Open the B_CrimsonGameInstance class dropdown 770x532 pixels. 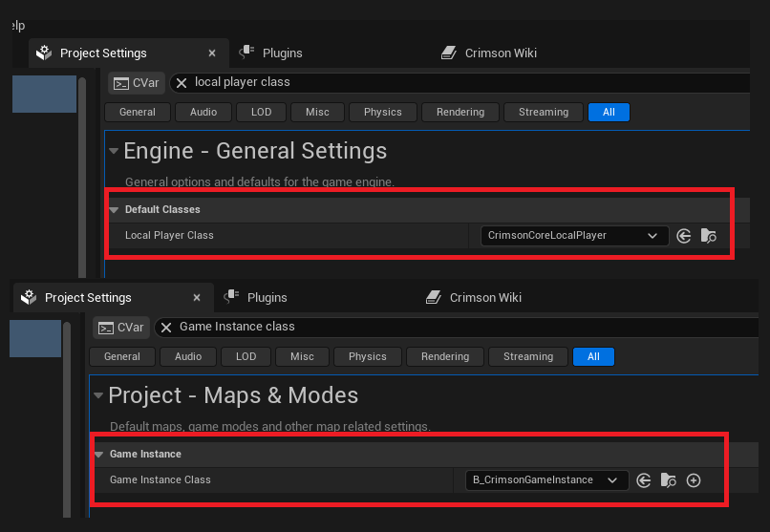[546, 480]
